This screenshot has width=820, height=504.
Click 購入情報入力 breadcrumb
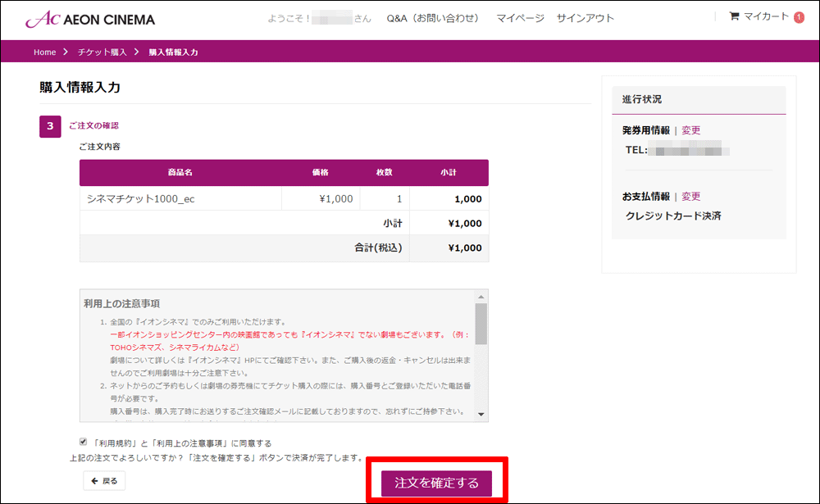pyautogui.click(x=173, y=52)
